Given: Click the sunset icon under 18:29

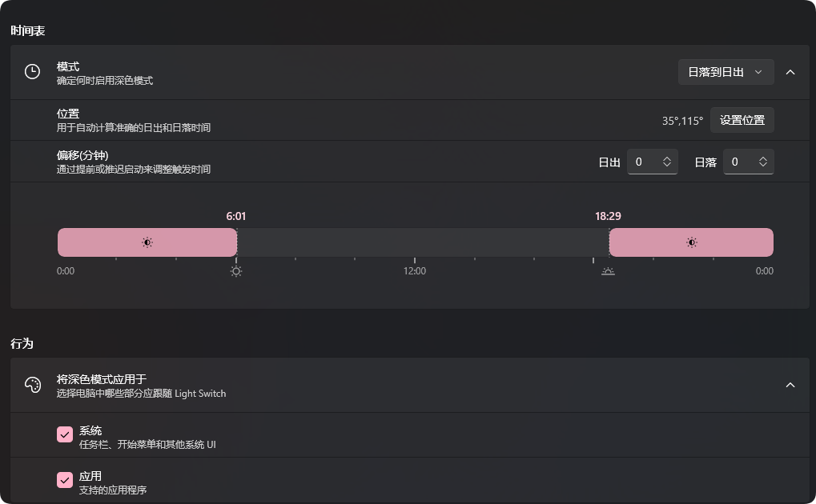Looking at the screenshot, I should click(x=608, y=271).
